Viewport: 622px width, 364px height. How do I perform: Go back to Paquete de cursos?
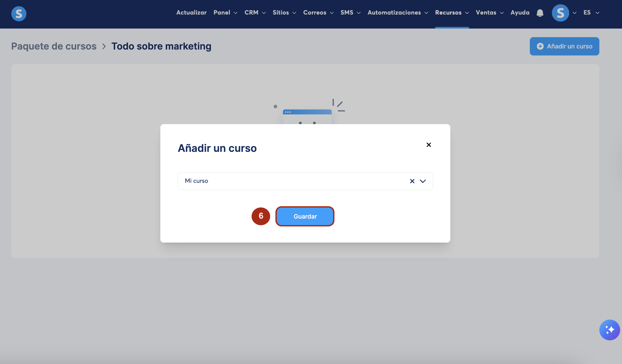pyautogui.click(x=54, y=46)
